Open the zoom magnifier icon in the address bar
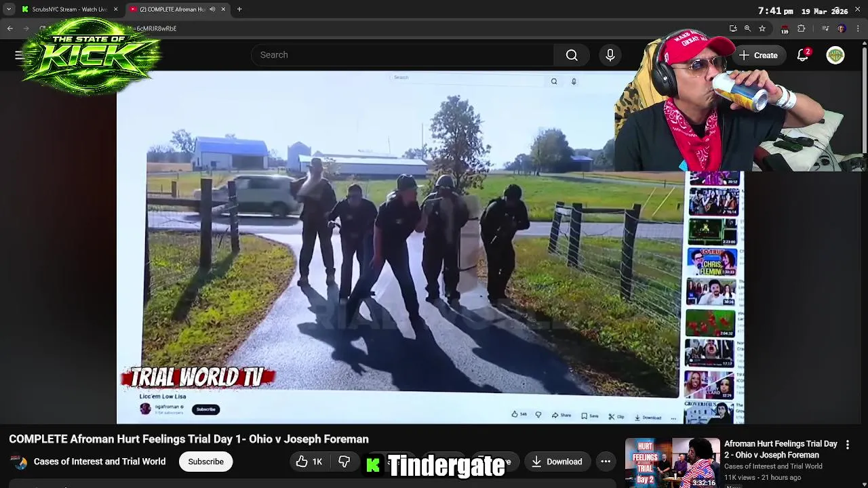This screenshot has height=488, width=868. click(x=747, y=28)
